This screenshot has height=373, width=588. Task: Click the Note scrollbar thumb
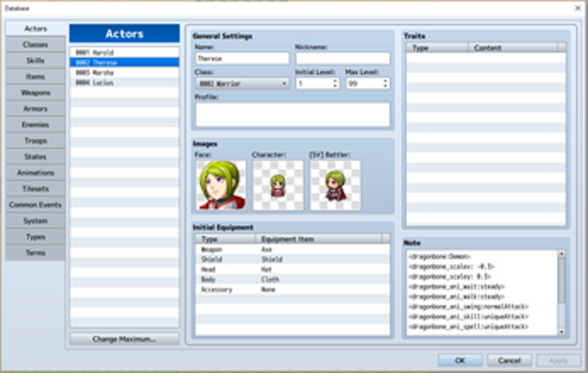[x=562, y=280]
